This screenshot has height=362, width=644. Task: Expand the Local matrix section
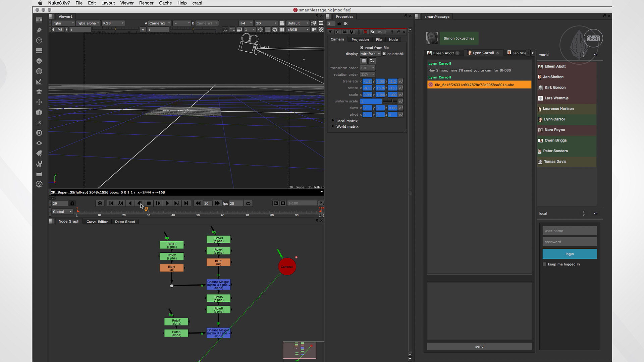tap(333, 121)
